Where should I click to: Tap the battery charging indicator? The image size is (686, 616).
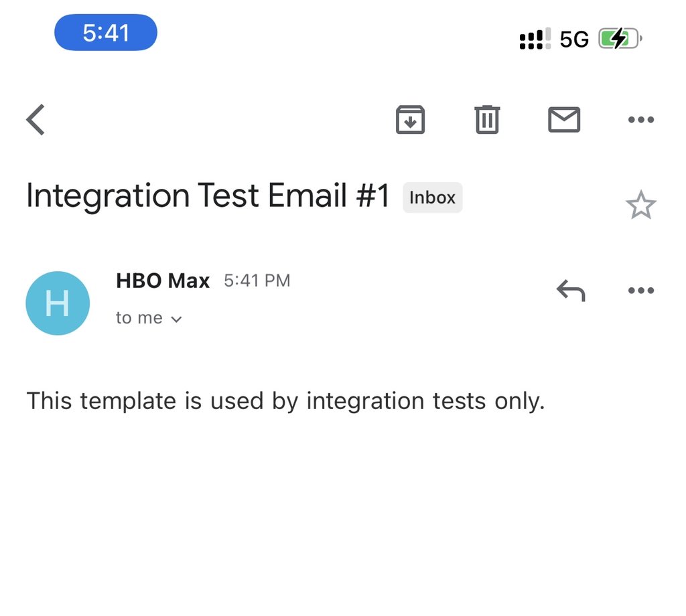620,40
